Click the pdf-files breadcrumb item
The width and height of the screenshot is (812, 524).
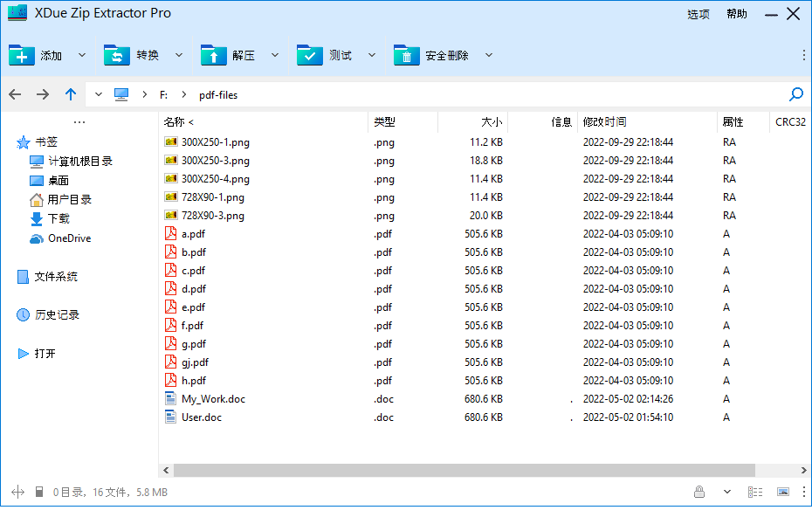pyautogui.click(x=218, y=94)
